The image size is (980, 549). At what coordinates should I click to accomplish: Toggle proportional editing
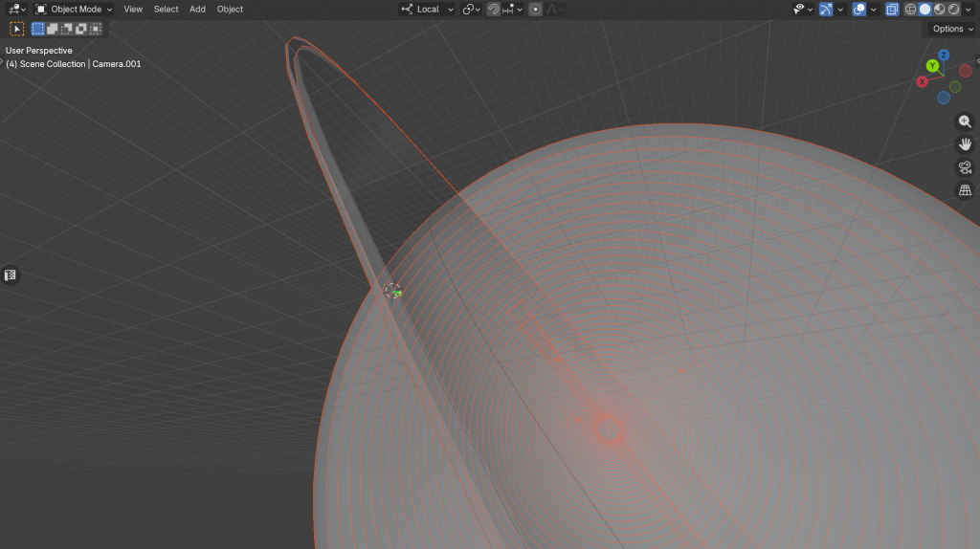tap(535, 9)
